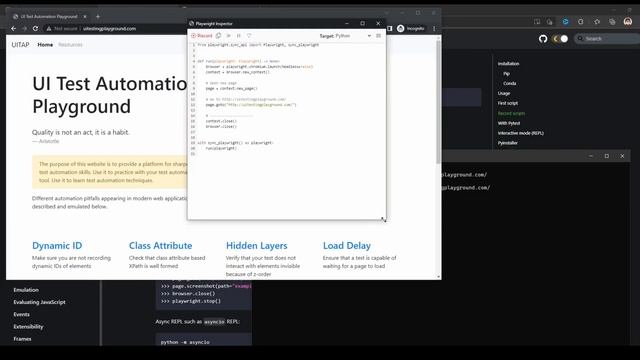The height and width of the screenshot is (360, 640).
Task: Open the Home nav item
Action: 45,45
